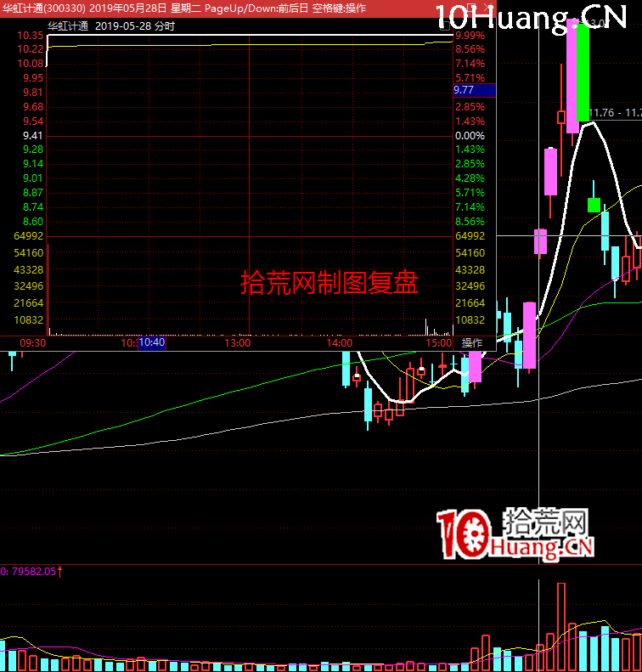Click the 9.41 previous close price label

(x=33, y=136)
